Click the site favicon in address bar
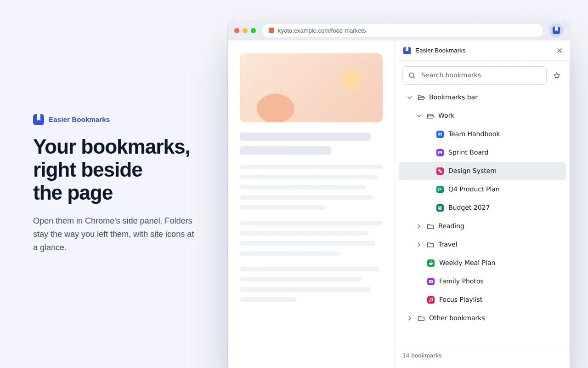This screenshot has height=368, width=588. pos(271,30)
